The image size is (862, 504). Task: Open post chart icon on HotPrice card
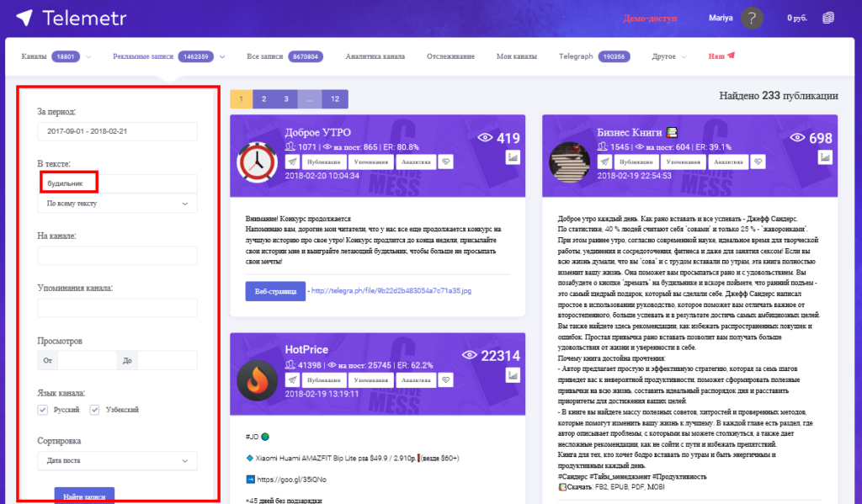pyautogui.click(x=513, y=374)
